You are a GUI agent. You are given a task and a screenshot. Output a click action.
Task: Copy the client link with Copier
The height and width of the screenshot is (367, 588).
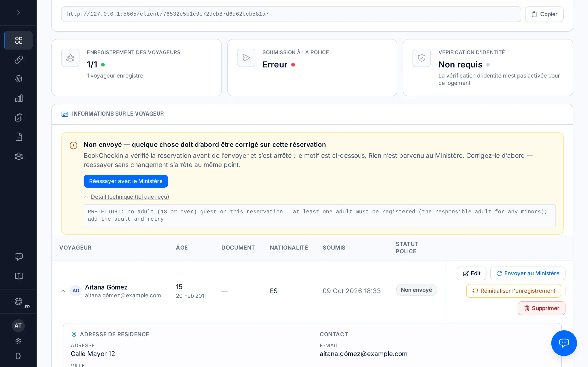(x=544, y=14)
